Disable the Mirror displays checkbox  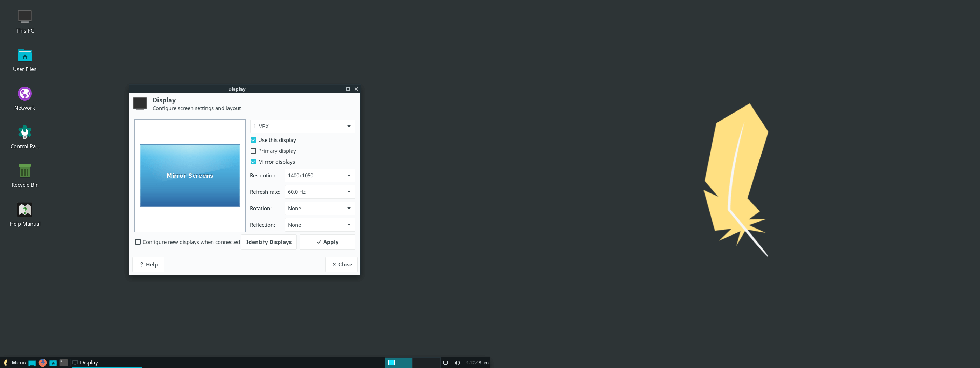pyautogui.click(x=253, y=162)
